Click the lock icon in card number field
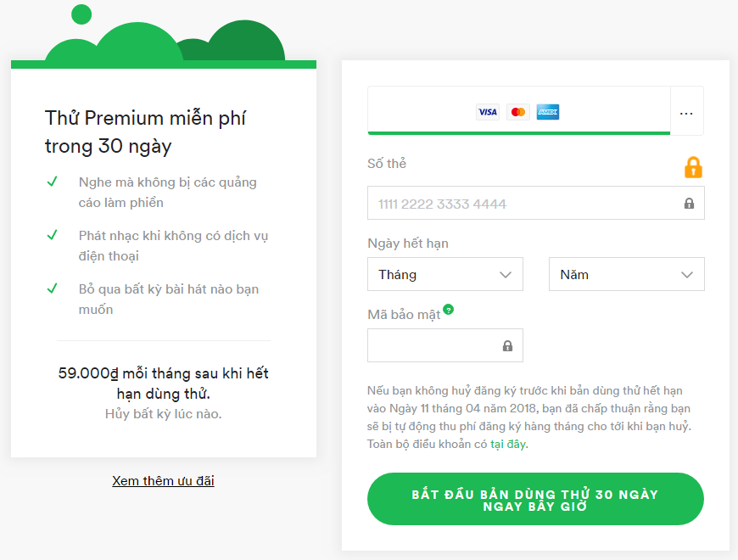Image resolution: width=738 pixels, height=560 pixels. (689, 204)
